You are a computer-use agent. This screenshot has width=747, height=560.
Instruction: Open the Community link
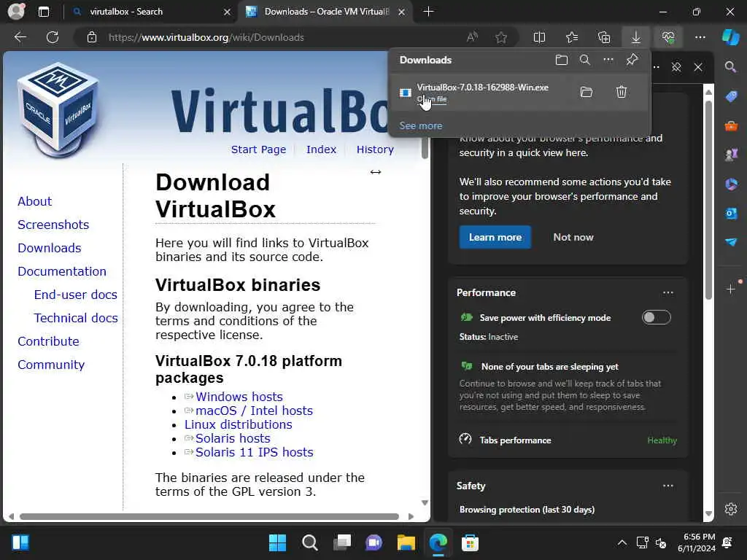pos(51,365)
